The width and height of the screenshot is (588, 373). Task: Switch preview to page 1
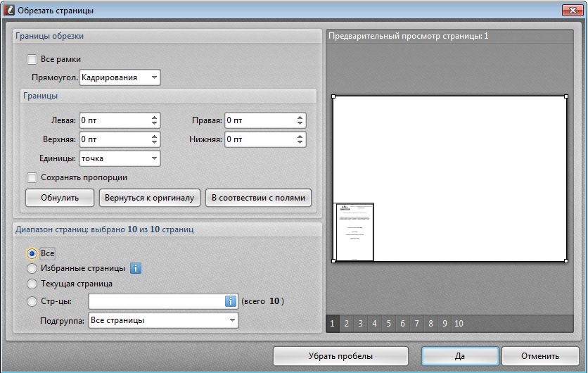point(333,324)
